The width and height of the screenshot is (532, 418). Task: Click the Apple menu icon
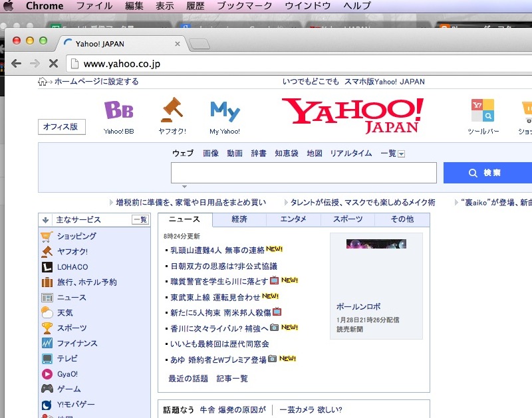[8, 6]
